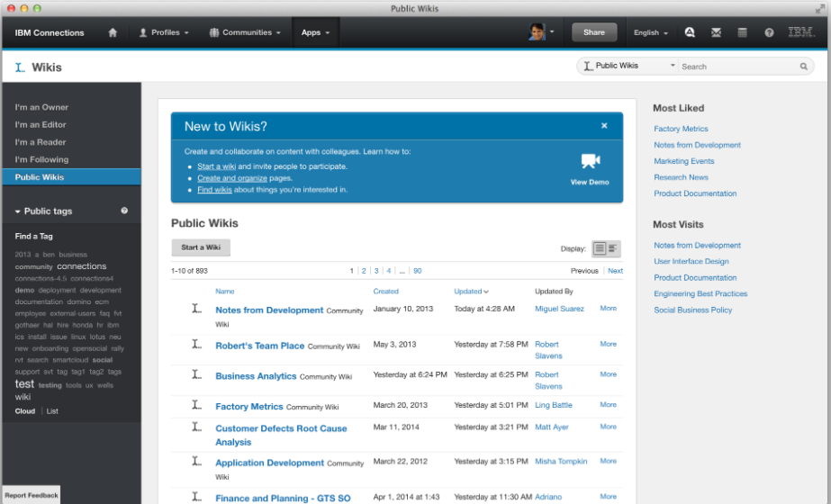Click the Start a Wiki button
831x504 pixels.
[201, 247]
